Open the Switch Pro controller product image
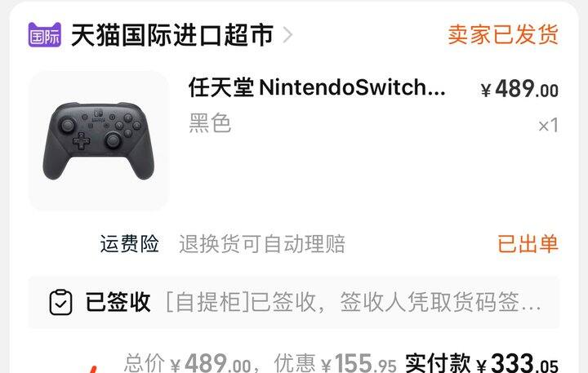This screenshot has width=588, height=373. click(x=99, y=141)
